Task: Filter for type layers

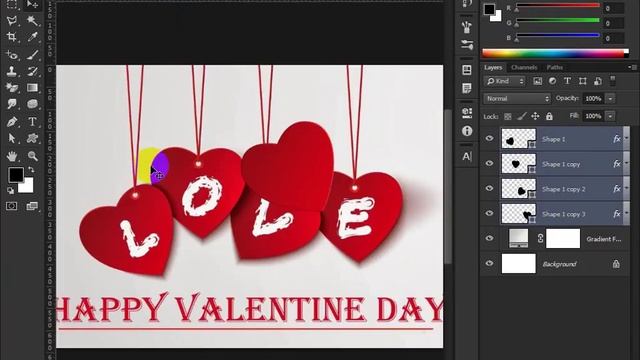Action: click(567, 81)
